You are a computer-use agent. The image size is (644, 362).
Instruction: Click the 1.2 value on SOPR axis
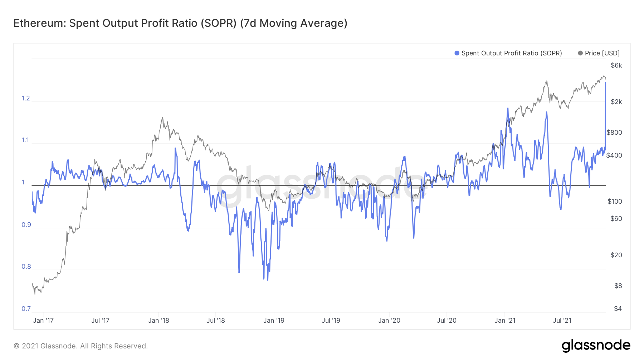click(x=26, y=98)
